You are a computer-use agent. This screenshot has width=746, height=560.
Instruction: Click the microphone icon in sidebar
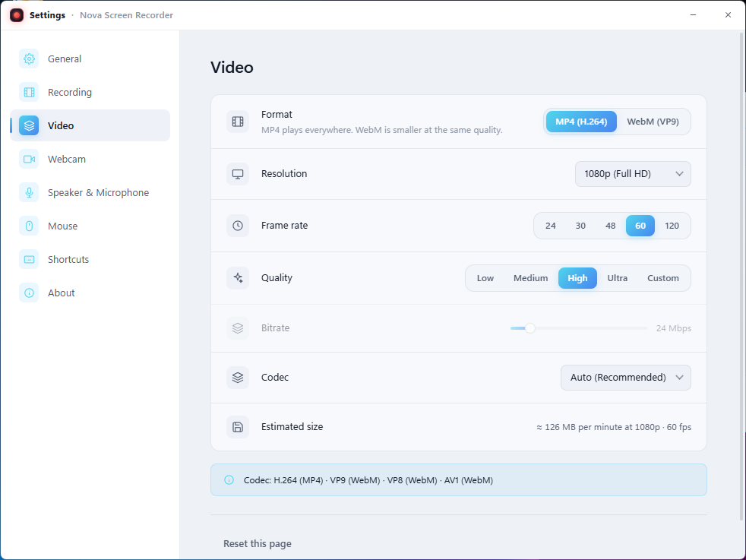click(29, 193)
